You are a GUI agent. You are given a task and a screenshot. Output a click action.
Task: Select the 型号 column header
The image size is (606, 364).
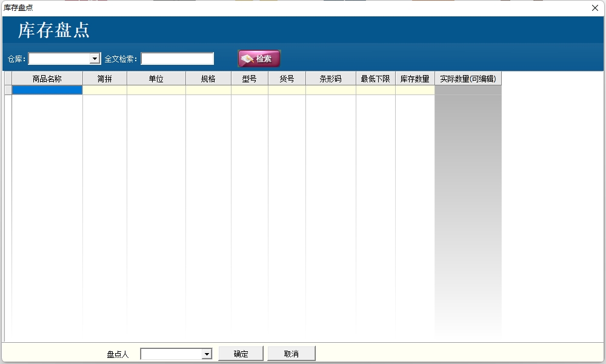point(249,79)
